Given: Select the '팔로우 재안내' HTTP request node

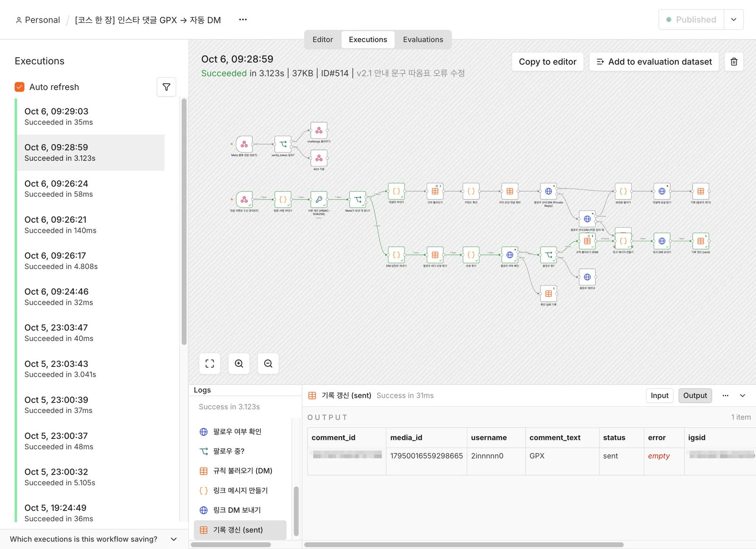Looking at the screenshot, I should [587, 277].
